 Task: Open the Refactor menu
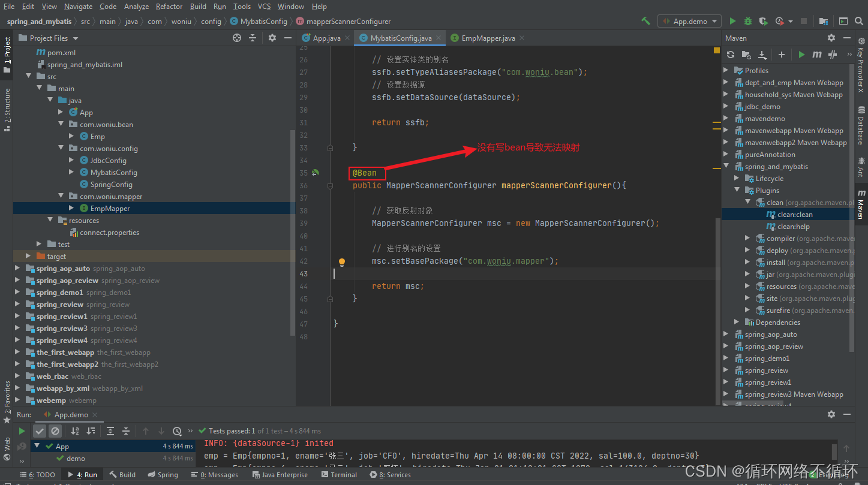[x=169, y=7]
